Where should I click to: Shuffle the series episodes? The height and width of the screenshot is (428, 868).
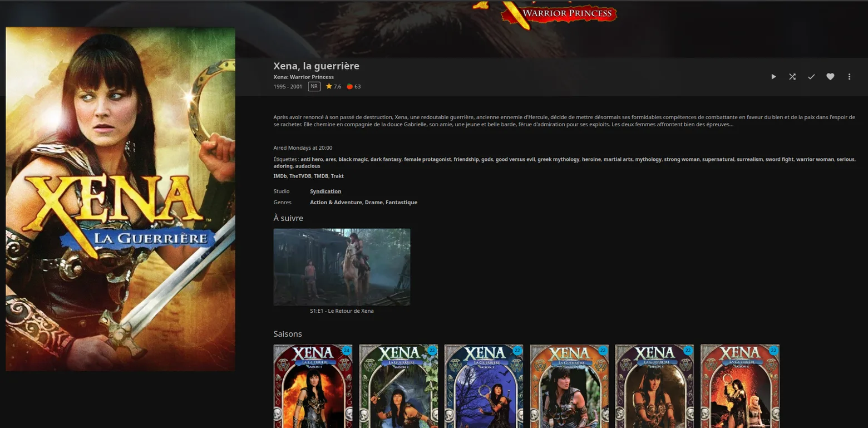[792, 77]
